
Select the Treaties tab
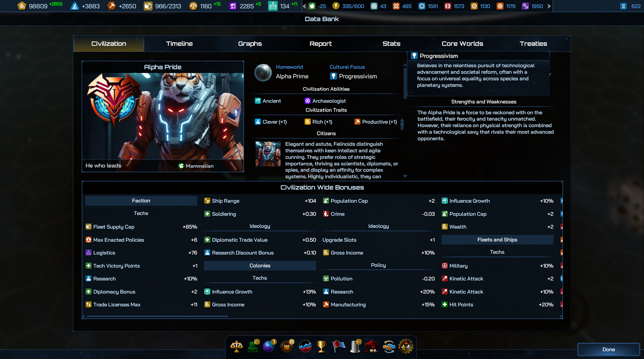(533, 44)
